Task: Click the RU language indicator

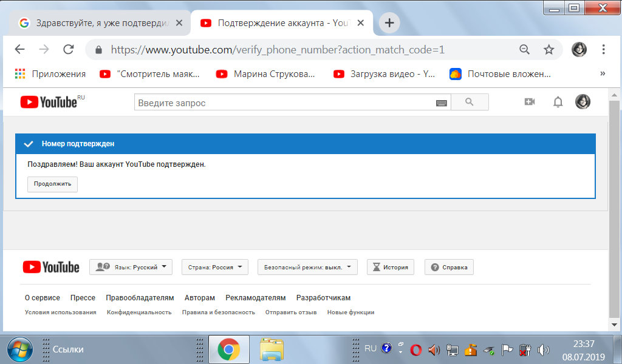Action: 371,349
